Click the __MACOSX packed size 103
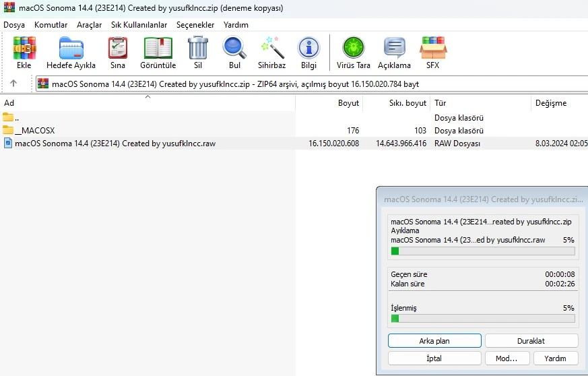Image resolution: width=588 pixels, height=376 pixels. pos(420,131)
